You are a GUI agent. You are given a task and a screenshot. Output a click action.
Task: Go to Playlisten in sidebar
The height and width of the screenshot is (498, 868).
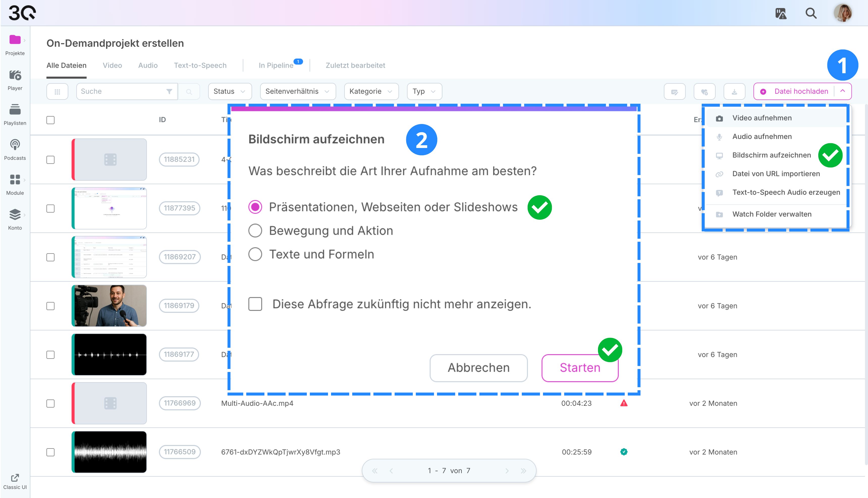point(15,110)
